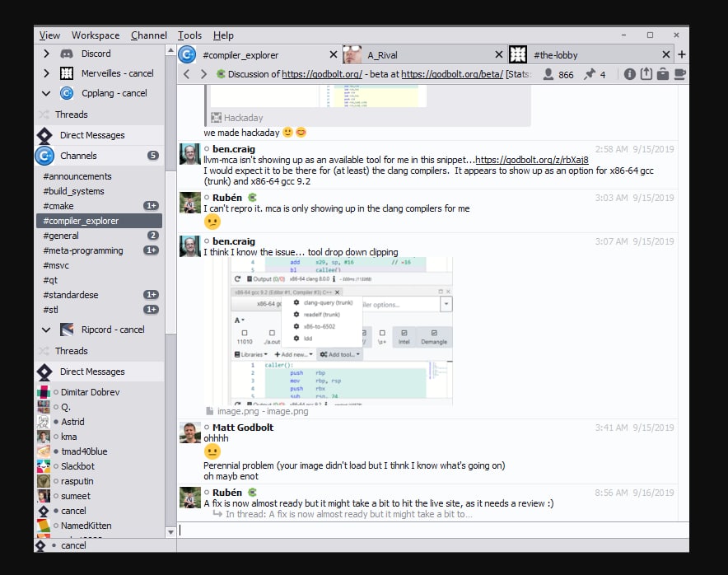Click the channel info icon
The width and height of the screenshot is (728, 575).
[629, 74]
